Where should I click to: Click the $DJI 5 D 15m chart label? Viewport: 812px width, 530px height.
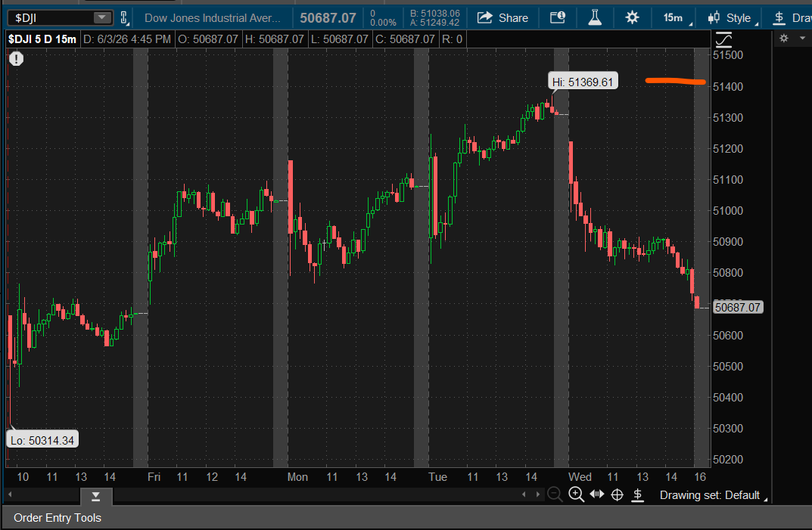point(42,39)
